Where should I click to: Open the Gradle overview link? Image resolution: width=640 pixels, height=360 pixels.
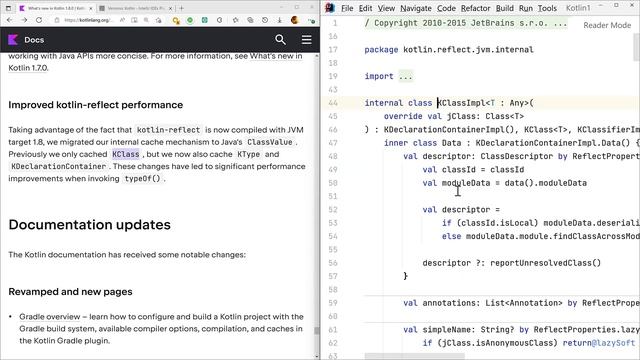point(50,317)
